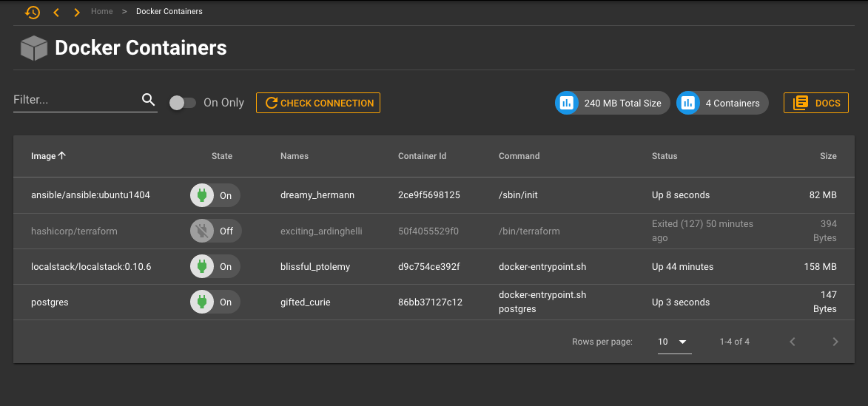Image resolution: width=868 pixels, height=406 pixels.
Task: Click the 4 Containers chip
Action: (x=722, y=103)
